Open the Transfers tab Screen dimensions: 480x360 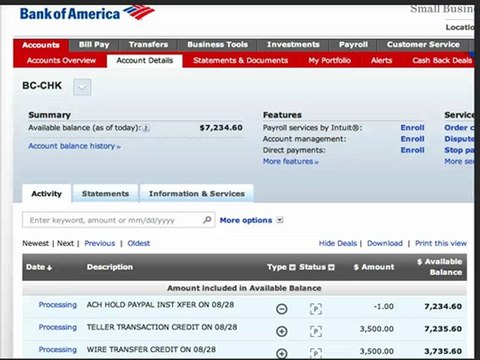(148, 45)
